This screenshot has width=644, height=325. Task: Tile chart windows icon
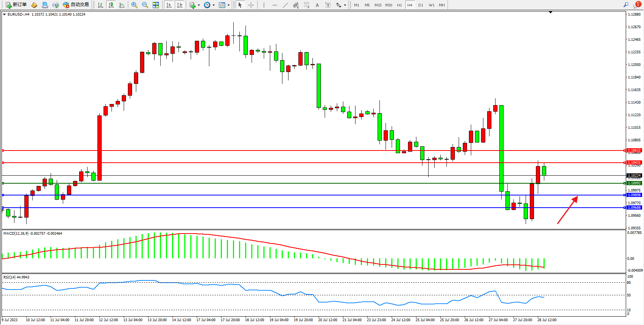click(x=156, y=5)
